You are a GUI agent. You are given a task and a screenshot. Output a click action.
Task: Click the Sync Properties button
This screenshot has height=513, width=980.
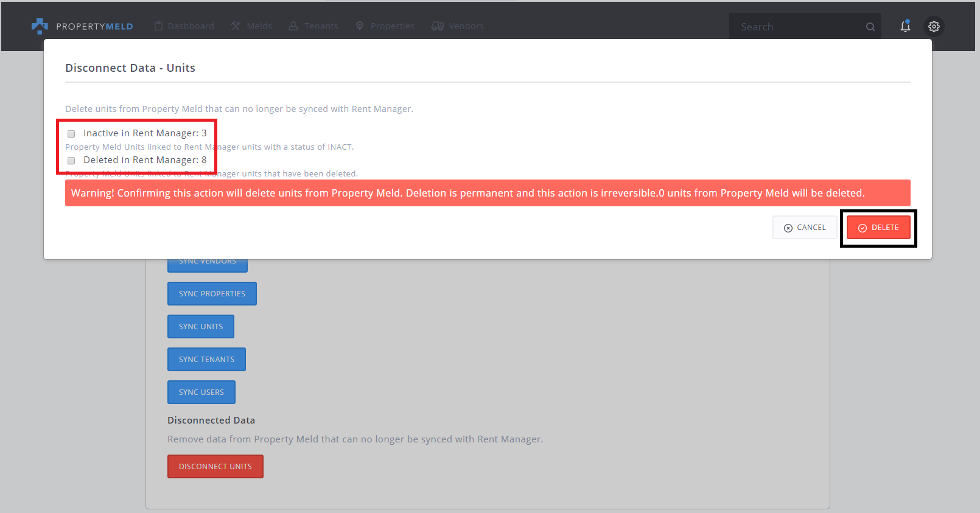tap(212, 293)
